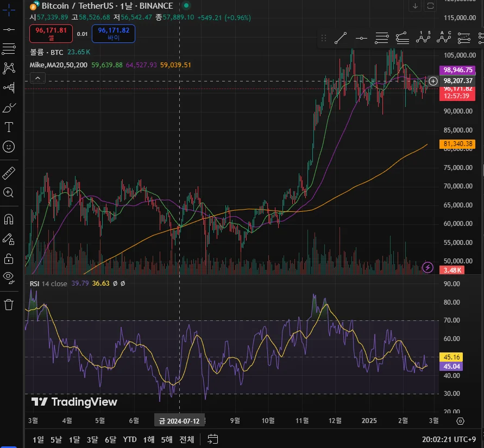Toggle stay in drawing mode pencil-lock
The height and width of the screenshot is (448, 484).
(9, 239)
